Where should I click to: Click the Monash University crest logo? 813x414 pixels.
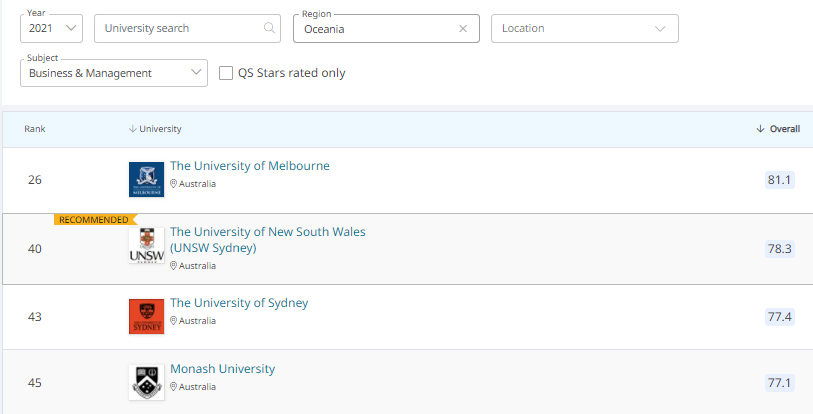tap(146, 382)
